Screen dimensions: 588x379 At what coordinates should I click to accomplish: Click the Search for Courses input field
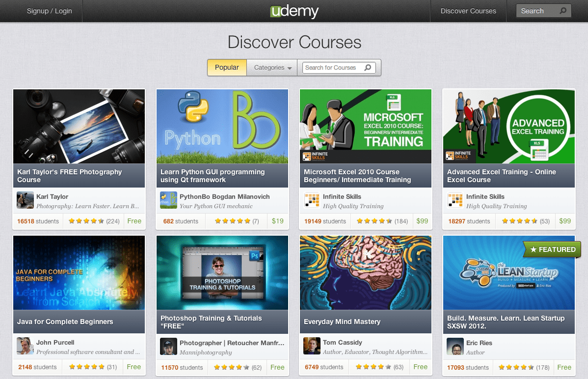point(339,68)
